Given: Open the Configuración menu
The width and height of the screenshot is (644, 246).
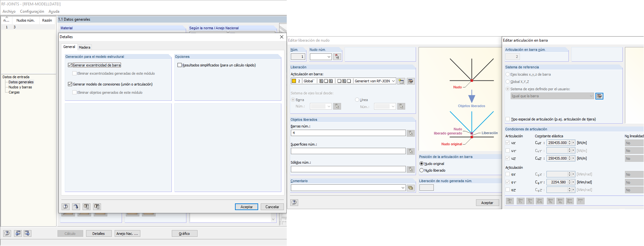Looking at the screenshot, I should point(32,11).
